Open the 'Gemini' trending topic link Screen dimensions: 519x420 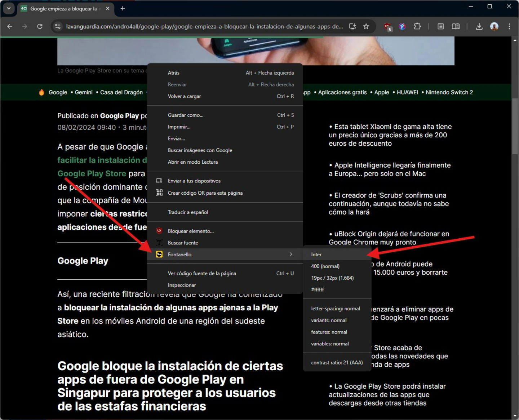click(x=84, y=92)
